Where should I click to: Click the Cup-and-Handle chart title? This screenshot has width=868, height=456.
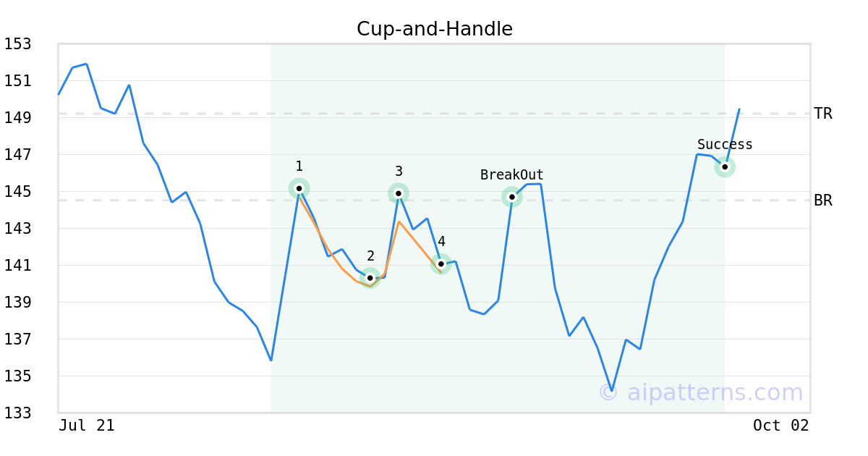coord(434,29)
